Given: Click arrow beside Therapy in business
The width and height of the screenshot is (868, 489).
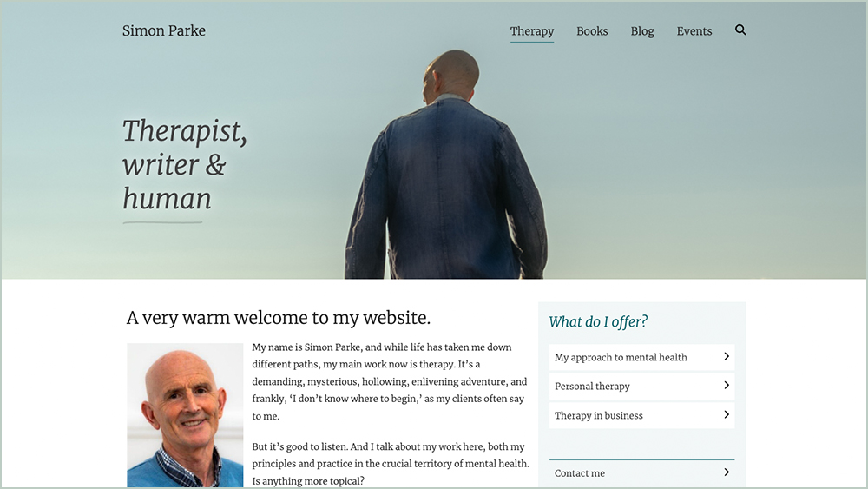Looking at the screenshot, I should pos(727,415).
